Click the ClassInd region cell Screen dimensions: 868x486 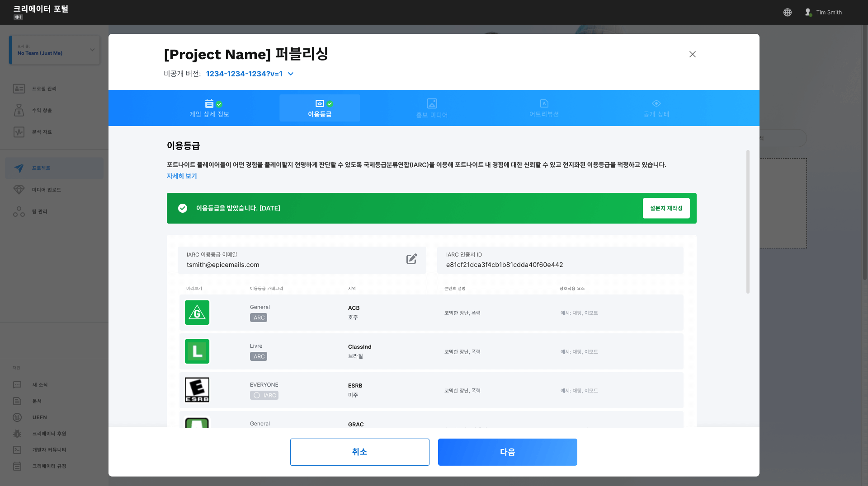click(x=360, y=351)
